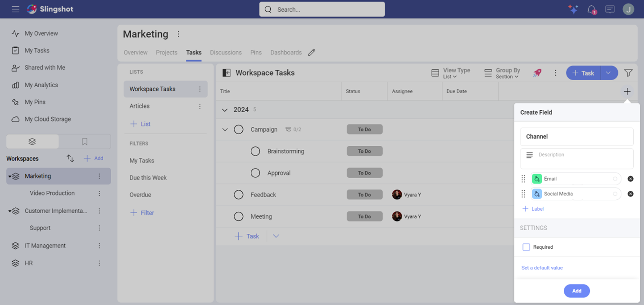644x305 pixels.
Task: Switch to the bookmarks view
Action: [85, 141]
